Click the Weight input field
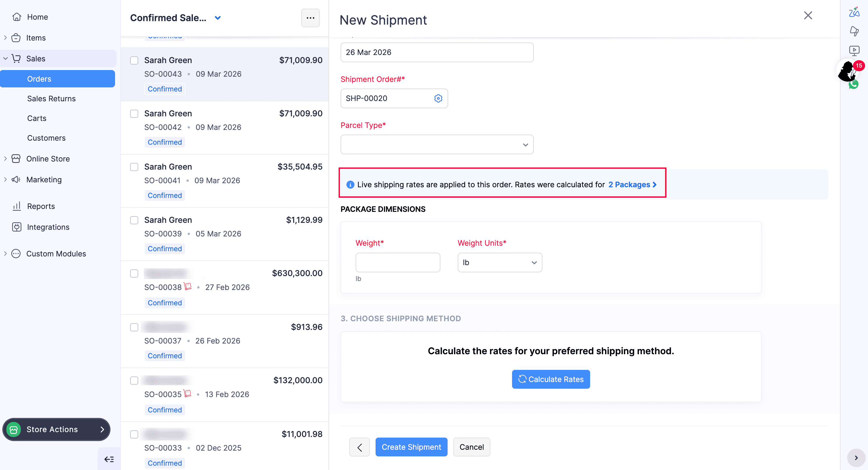868x470 pixels. (398, 262)
